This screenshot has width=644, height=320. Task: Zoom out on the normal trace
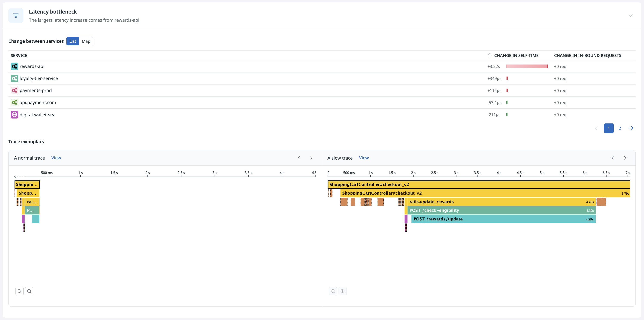[20, 291]
